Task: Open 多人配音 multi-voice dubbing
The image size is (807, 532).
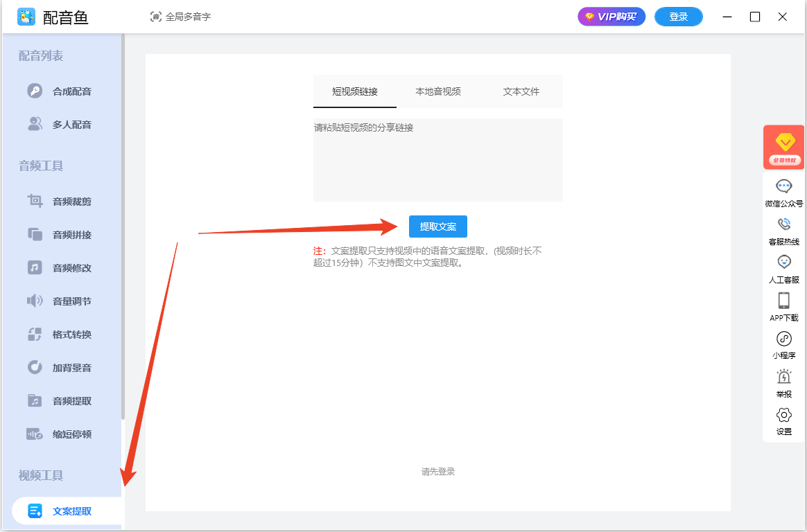Action: pyautogui.click(x=59, y=125)
